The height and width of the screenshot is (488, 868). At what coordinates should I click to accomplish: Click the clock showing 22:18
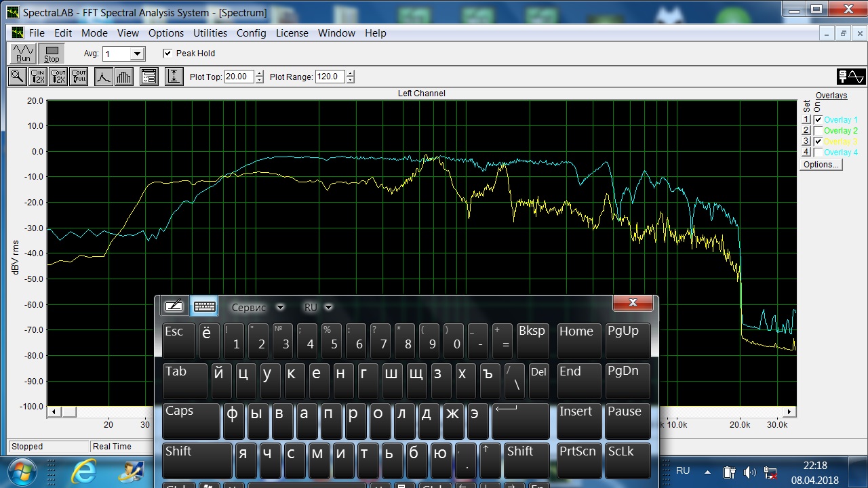[814, 466]
